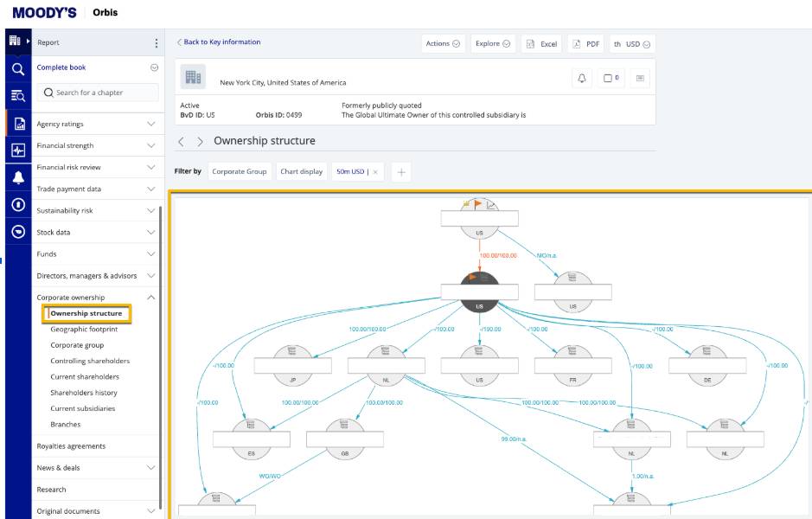Open the Actions dropdown
The width and height of the screenshot is (812, 519).
click(x=443, y=43)
